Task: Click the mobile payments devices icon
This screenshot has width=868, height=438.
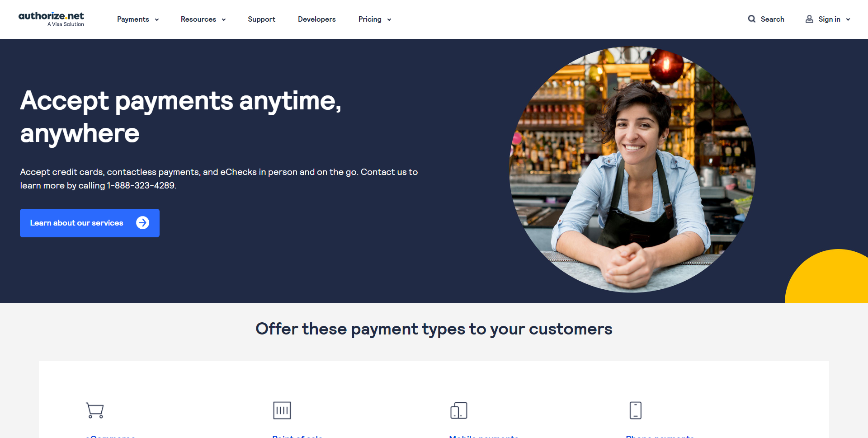Action: click(459, 410)
